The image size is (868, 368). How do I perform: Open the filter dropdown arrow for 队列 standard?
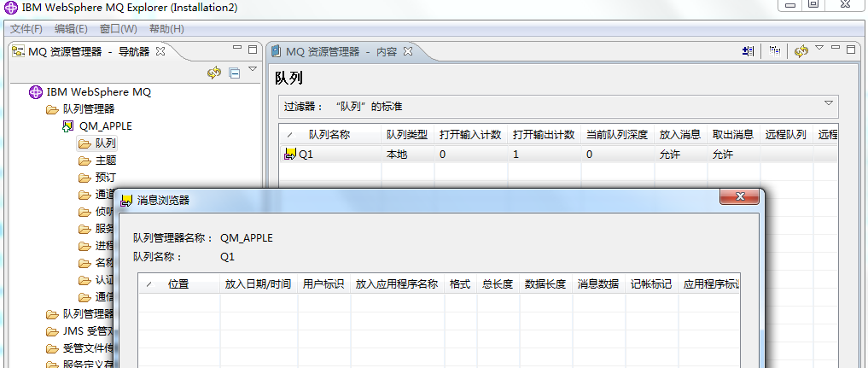[829, 103]
